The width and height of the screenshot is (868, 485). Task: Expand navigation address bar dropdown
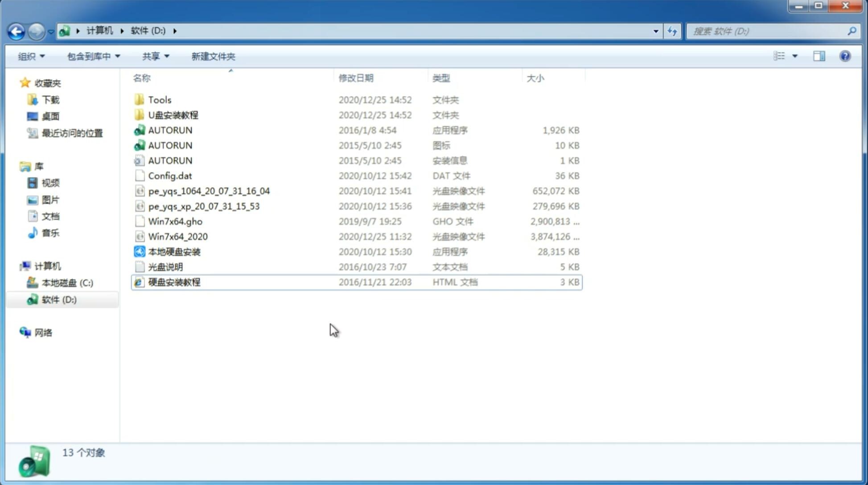656,30
